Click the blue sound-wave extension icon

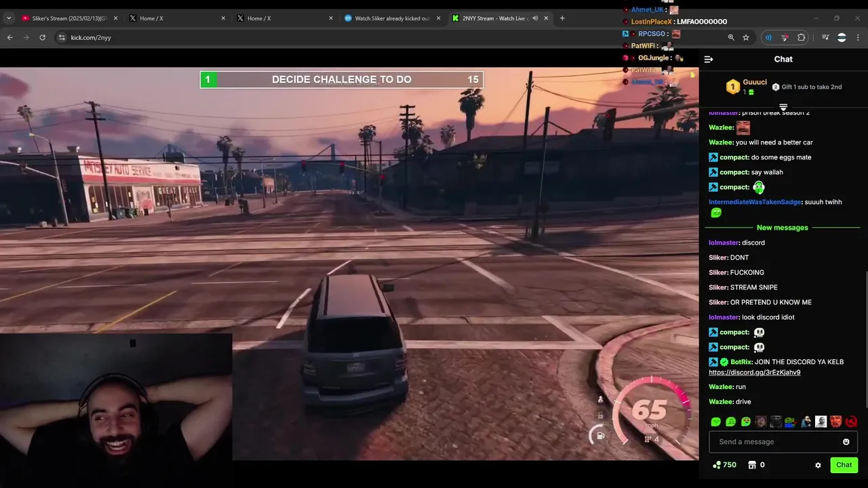pos(768,37)
